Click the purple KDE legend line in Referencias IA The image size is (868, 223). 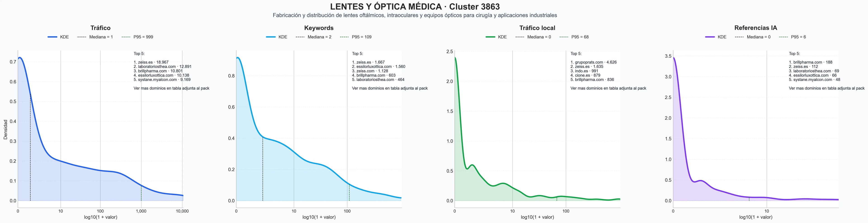coord(710,37)
